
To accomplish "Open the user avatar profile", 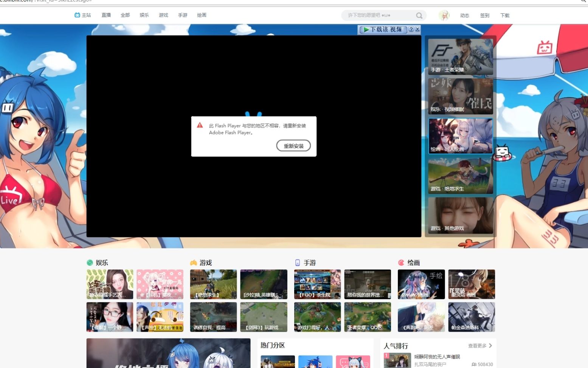I will pyautogui.click(x=444, y=16).
